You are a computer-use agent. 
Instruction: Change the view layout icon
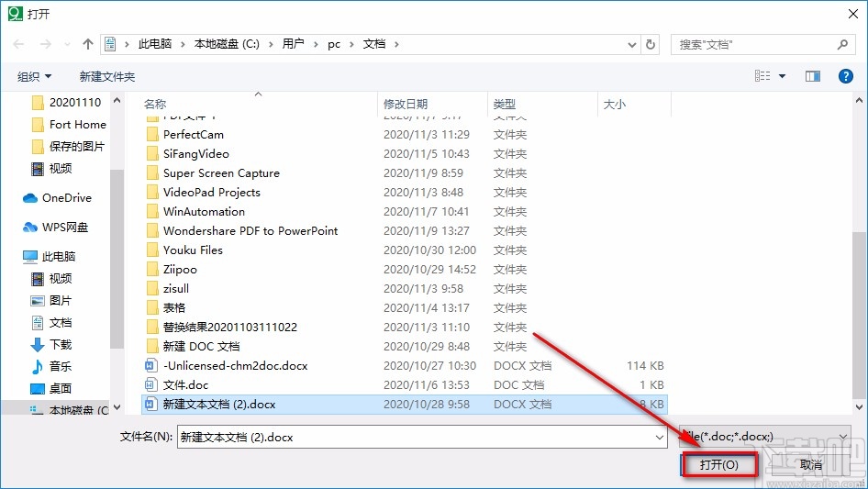pos(762,76)
